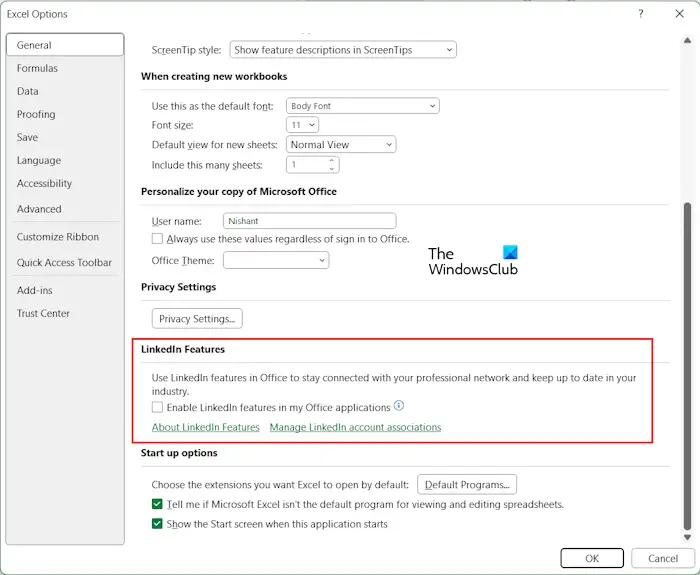Click the Default Programs... button

point(467,484)
